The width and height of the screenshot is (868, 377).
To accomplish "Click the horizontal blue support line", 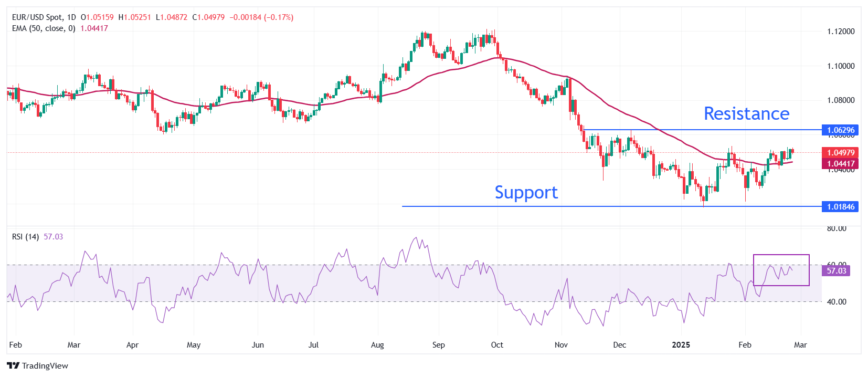I will pos(577,206).
